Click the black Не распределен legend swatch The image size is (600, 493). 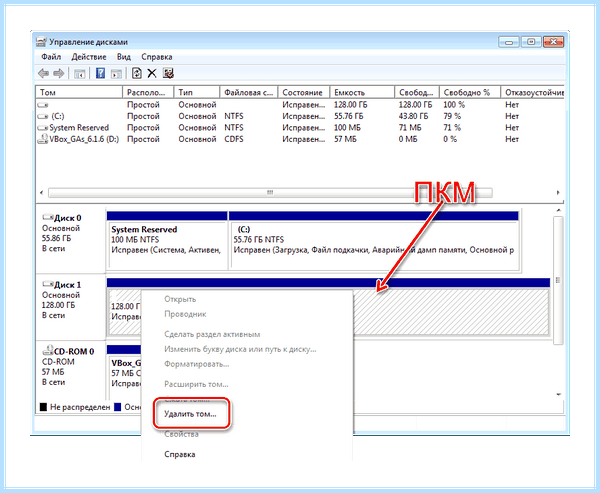[x=44, y=407]
